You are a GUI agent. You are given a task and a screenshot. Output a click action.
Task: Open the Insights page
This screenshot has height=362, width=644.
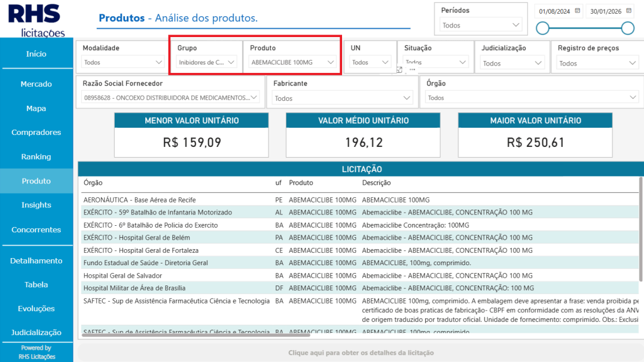pos(36,205)
